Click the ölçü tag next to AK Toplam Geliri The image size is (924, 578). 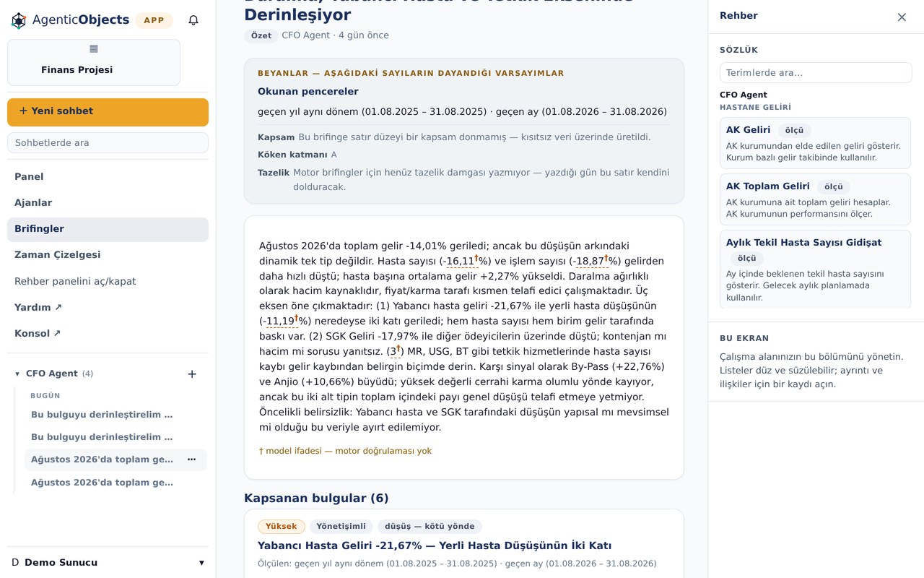point(834,187)
